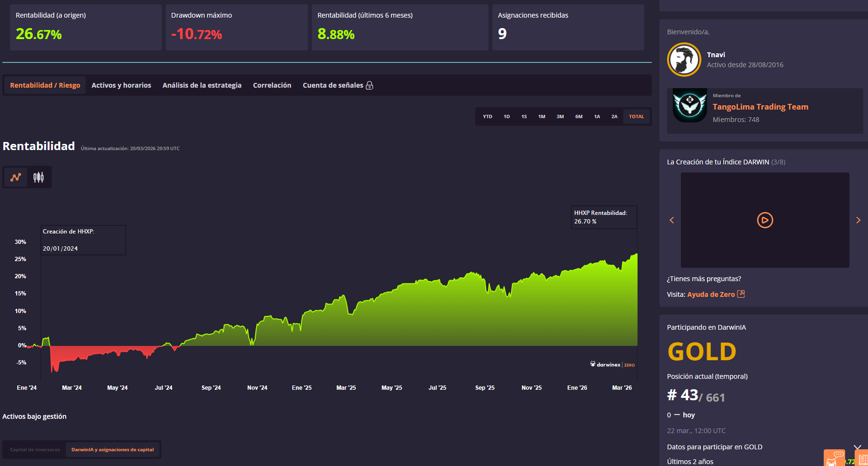Screen dimensions: 868x466
Task: Set chart range to YTD
Action: coord(488,117)
